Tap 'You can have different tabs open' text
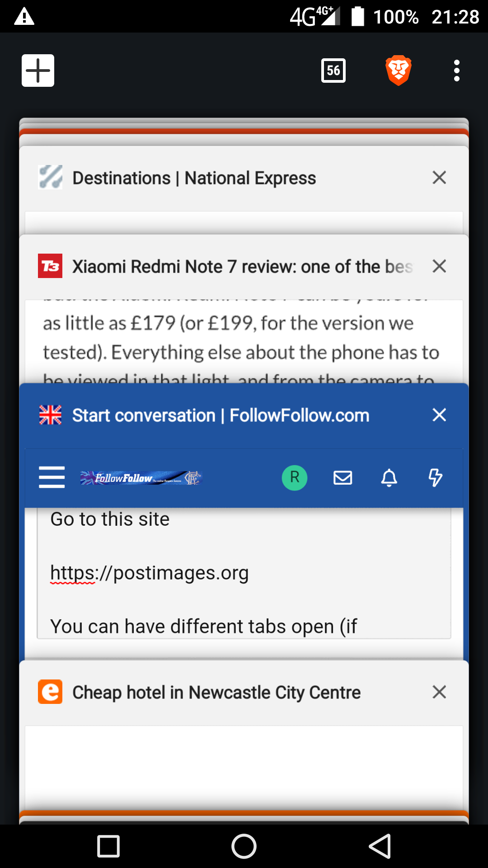Viewport: 488px width, 868px height. coord(203,627)
